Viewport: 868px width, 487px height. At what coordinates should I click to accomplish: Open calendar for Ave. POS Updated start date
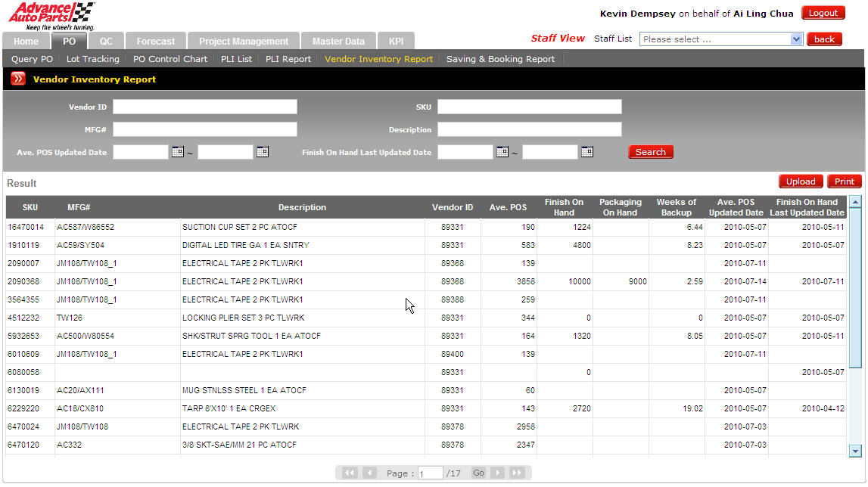pyautogui.click(x=177, y=152)
